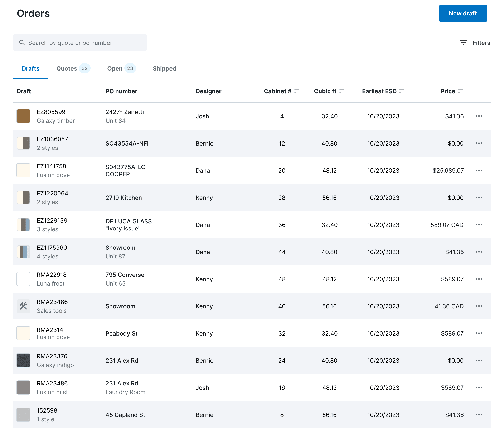Open the Shipped tab

coord(164,68)
